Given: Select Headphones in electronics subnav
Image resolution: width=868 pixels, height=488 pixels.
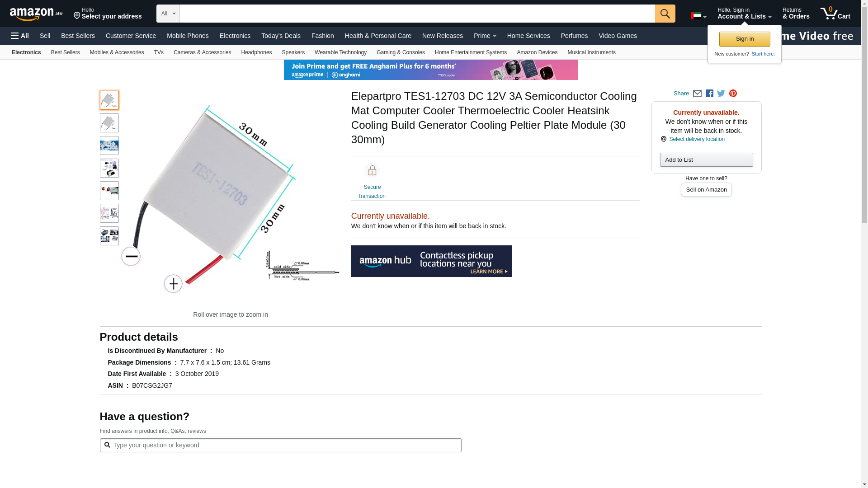Looking at the screenshot, I should point(256,52).
